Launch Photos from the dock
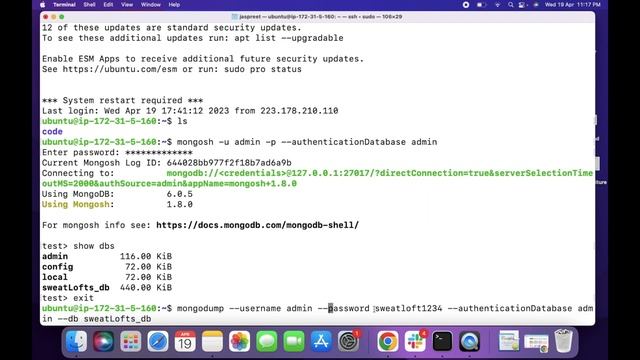The height and width of the screenshot is (360, 640). [x=240, y=341]
